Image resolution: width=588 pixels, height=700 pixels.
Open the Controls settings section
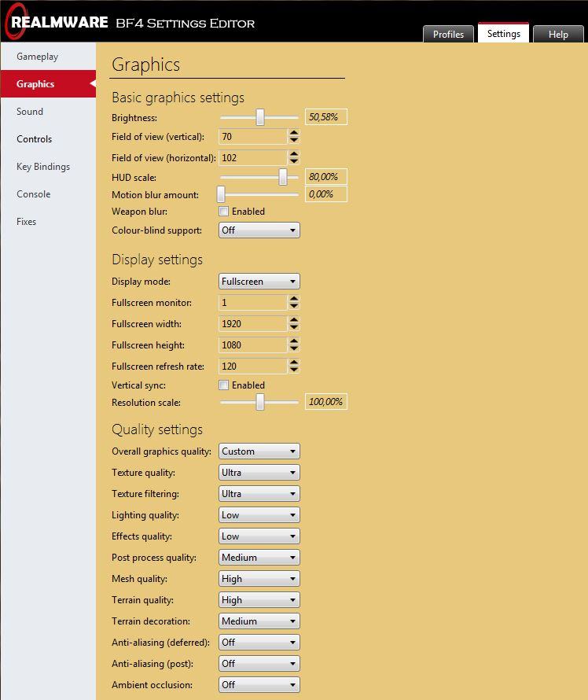pos(48,139)
